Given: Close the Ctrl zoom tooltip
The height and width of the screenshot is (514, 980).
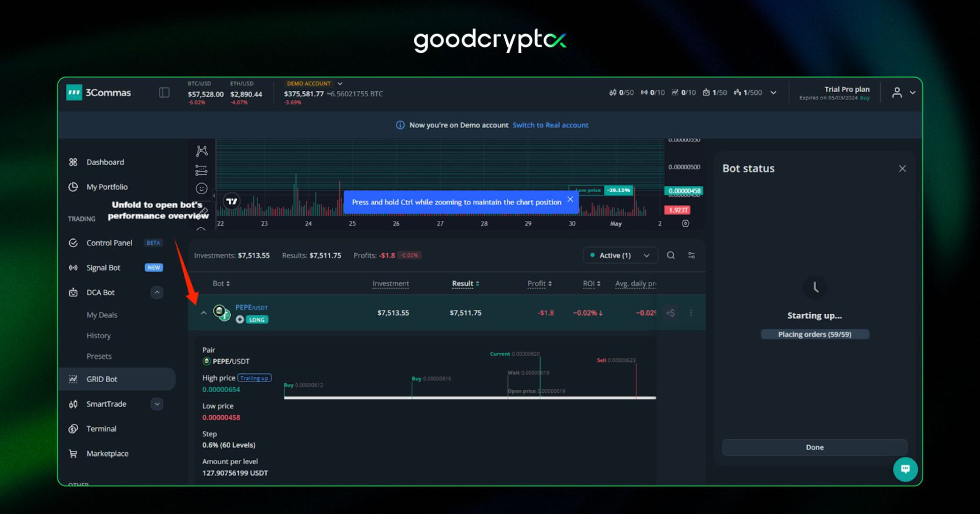Looking at the screenshot, I should [570, 199].
